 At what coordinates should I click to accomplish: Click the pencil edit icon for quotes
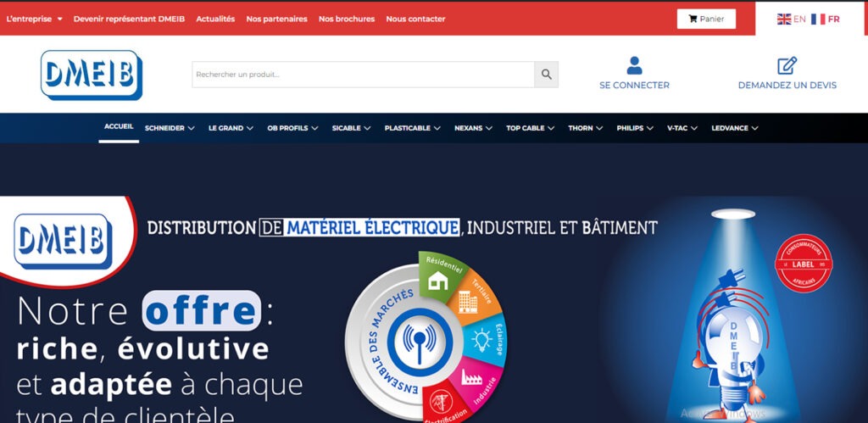pos(787,65)
